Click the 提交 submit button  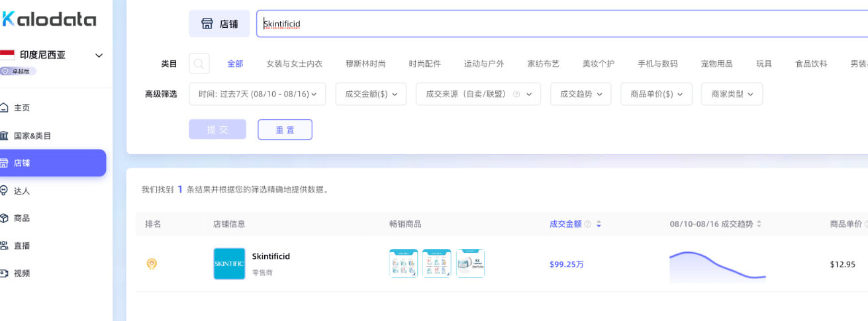[x=217, y=129]
